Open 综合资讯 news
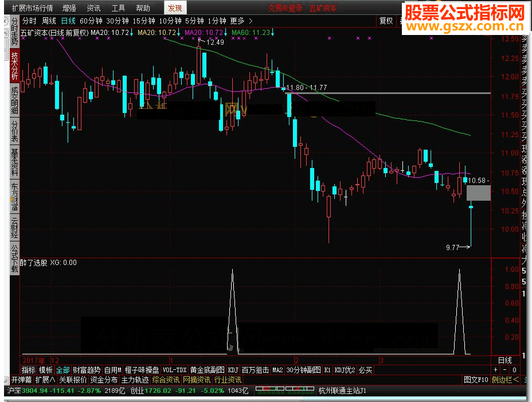 (166, 380)
